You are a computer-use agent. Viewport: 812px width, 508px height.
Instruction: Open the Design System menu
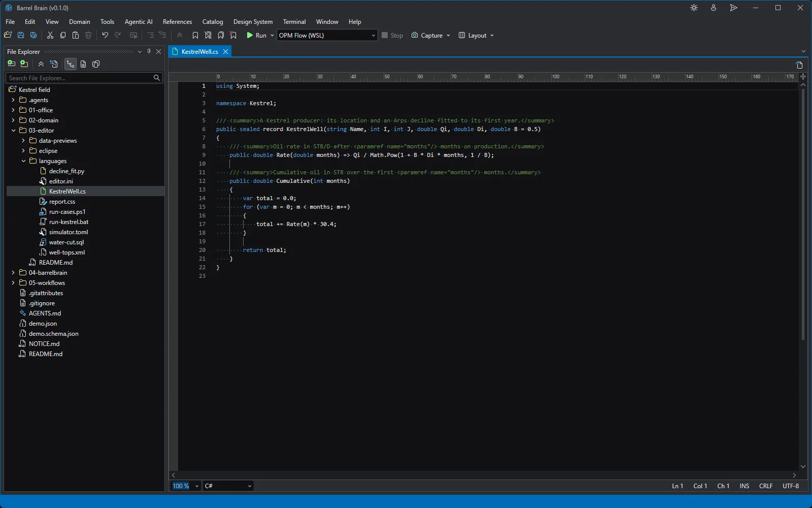pyautogui.click(x=253, y=22)
